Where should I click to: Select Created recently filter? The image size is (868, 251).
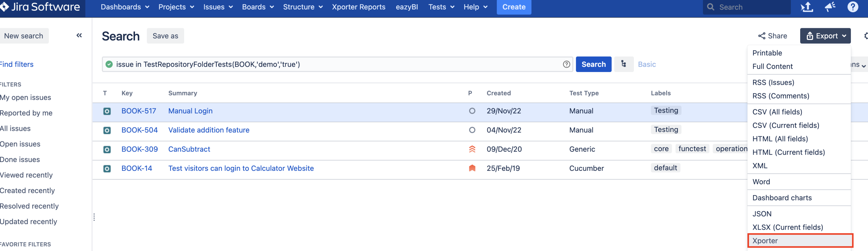click(27, 191)
